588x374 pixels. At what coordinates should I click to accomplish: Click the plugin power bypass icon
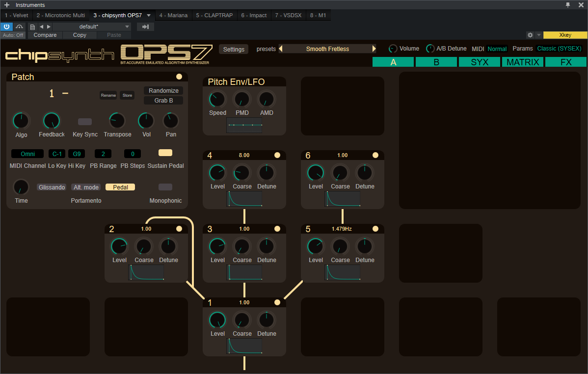6,27
